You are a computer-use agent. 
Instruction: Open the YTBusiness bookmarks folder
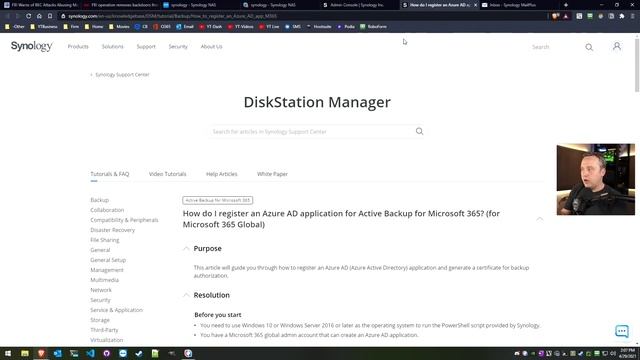pos(44,27)
